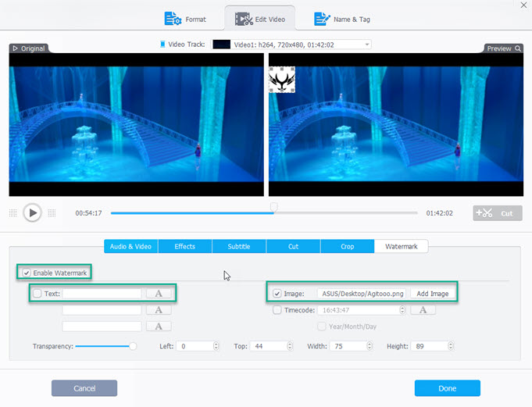532x407 pixels.
Task: Enable the Timecode checkbox
Action: 277,309
